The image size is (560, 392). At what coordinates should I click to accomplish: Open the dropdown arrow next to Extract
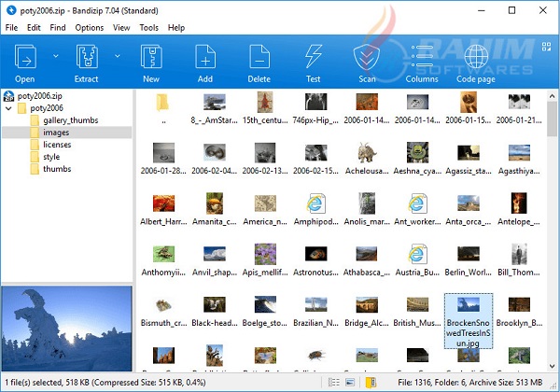coord(117,57)
